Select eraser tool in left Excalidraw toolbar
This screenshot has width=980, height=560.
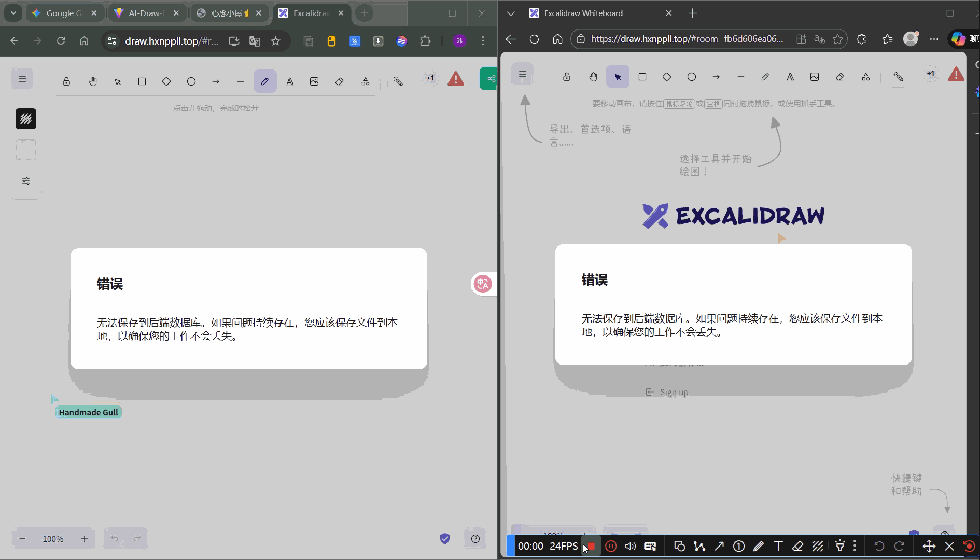tap(339, 81)
